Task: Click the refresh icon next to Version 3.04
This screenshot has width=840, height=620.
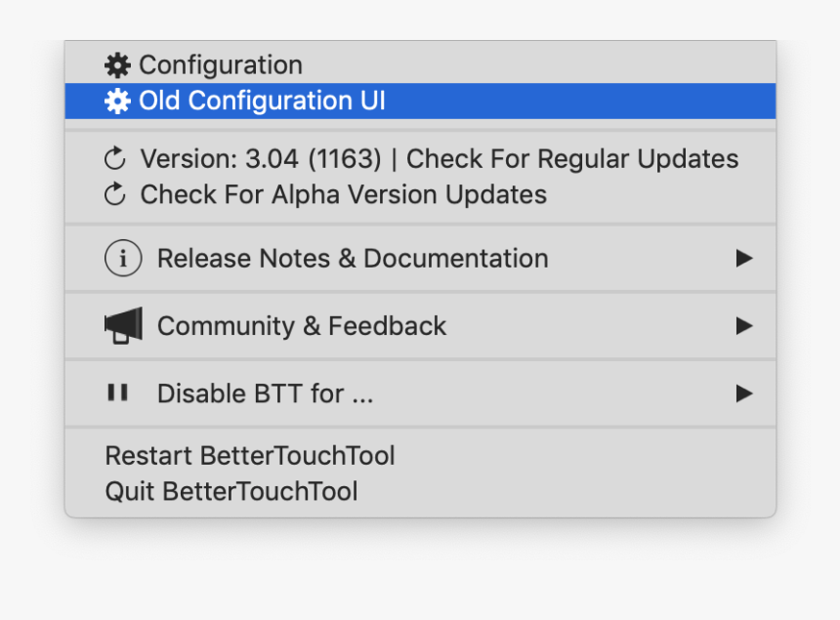Action: (115, 158)
